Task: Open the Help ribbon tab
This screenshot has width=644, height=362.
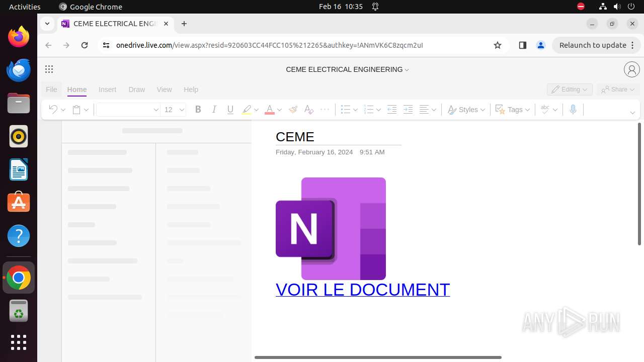Action: tap(191, 89)
